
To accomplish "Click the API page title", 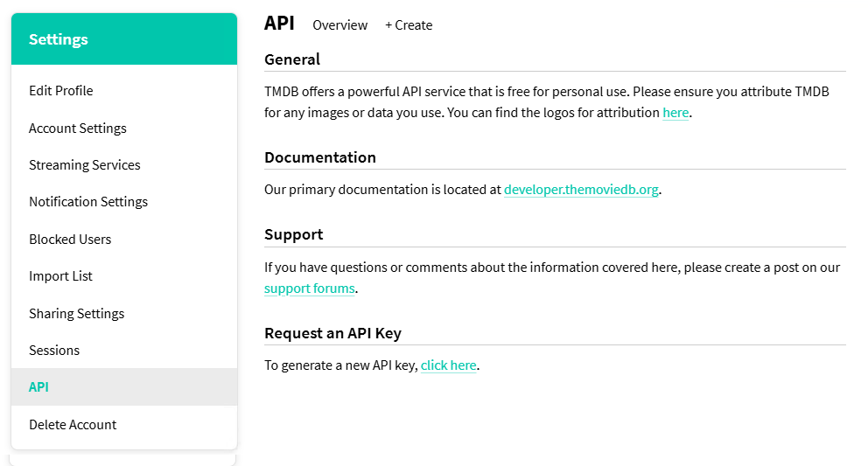I will [x=279, y=24].
